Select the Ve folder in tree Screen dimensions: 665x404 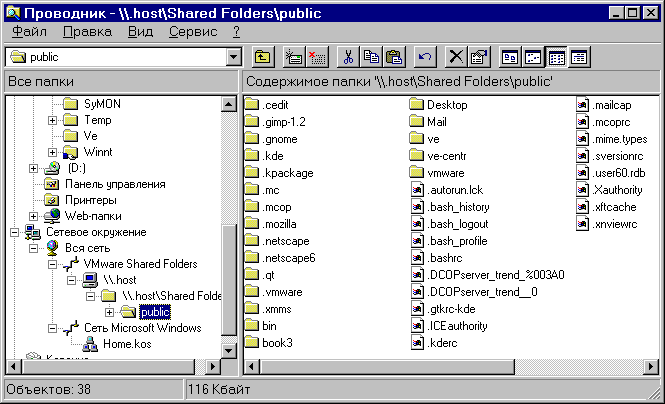point(90,136)
